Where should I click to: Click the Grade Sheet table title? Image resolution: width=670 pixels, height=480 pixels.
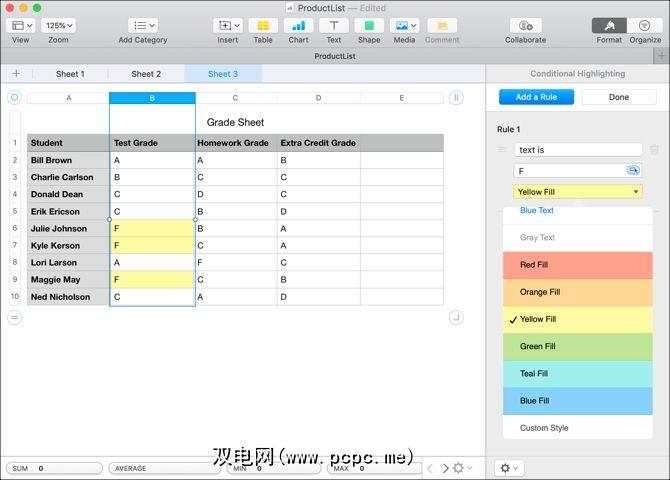click(235, 123)
